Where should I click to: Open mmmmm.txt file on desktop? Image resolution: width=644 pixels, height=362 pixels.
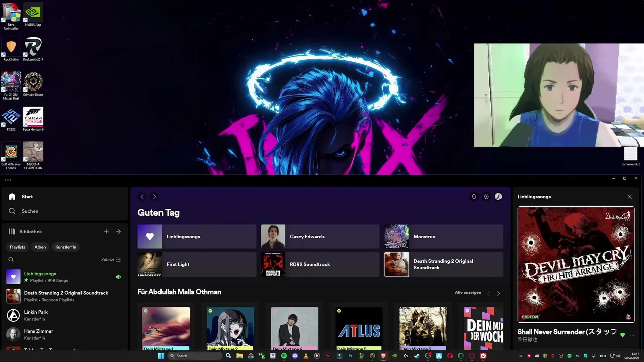pyautogui.click(x=631, y=156)
